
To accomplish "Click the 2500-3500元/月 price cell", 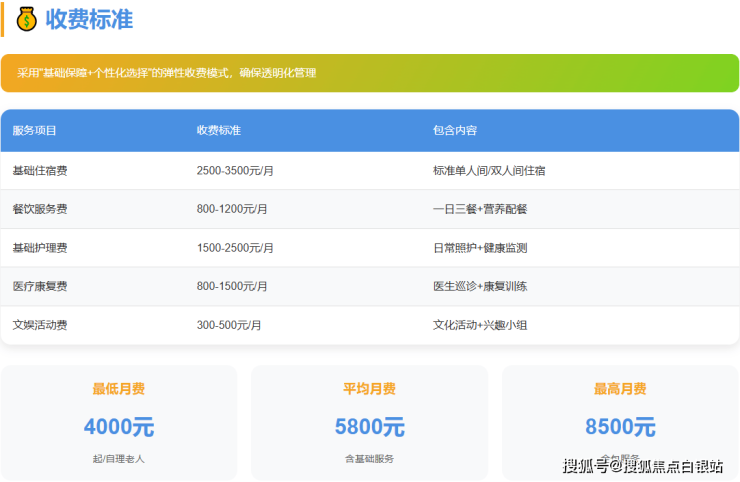I will click(235, 171).
